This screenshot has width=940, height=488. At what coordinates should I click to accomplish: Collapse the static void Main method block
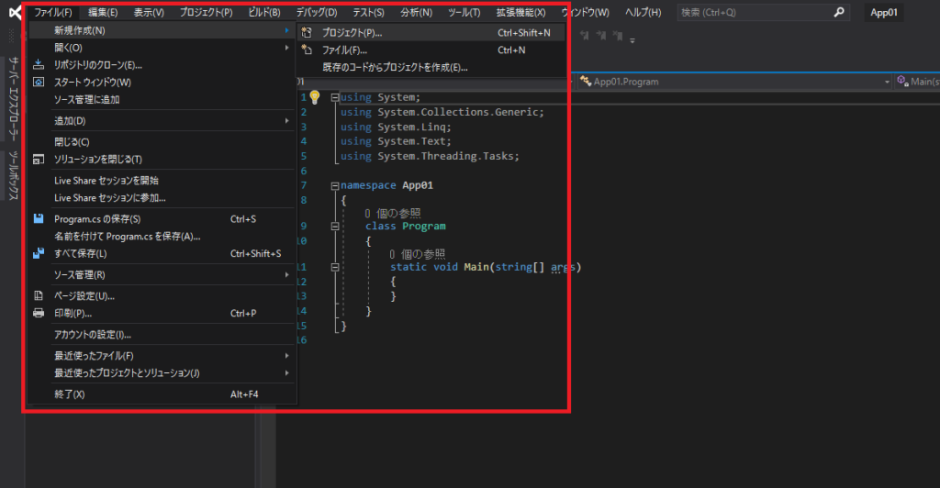click(x=334, y=268)
